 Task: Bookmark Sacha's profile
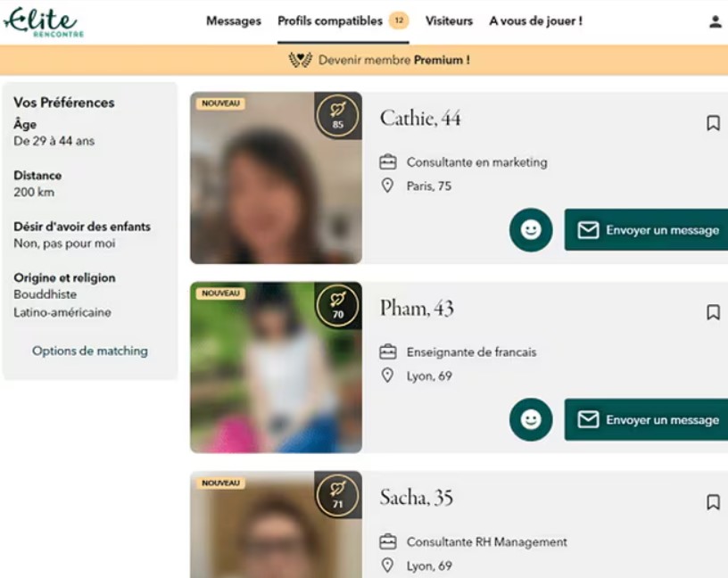point(713,502)
